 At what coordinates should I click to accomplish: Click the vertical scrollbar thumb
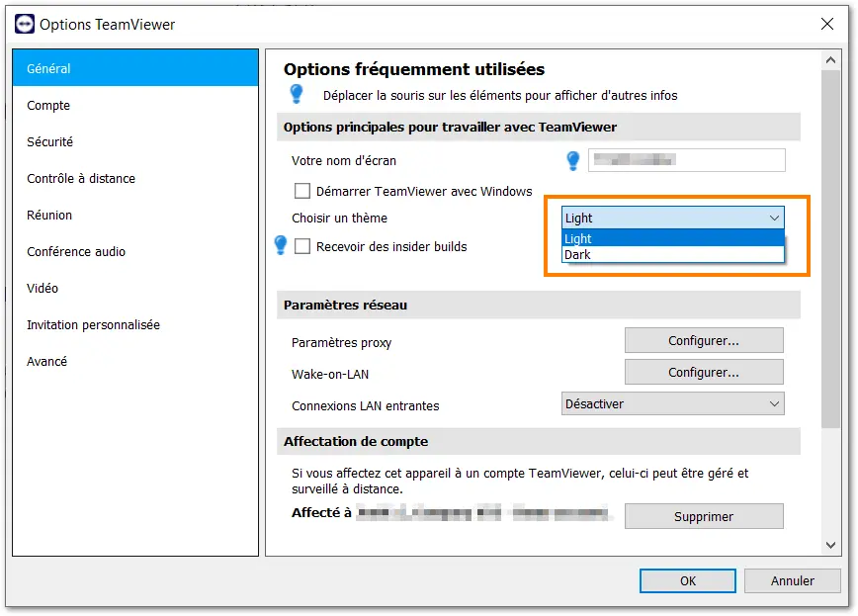pyautogui.click(x=830, y=248)
